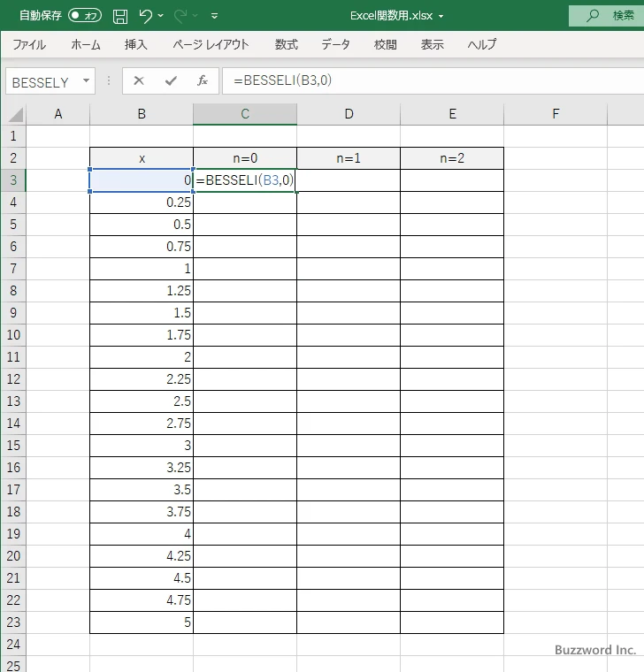Click cell B4 with value 0.25
The height and width of the screenshot is (672, 644).
point(142,202)
